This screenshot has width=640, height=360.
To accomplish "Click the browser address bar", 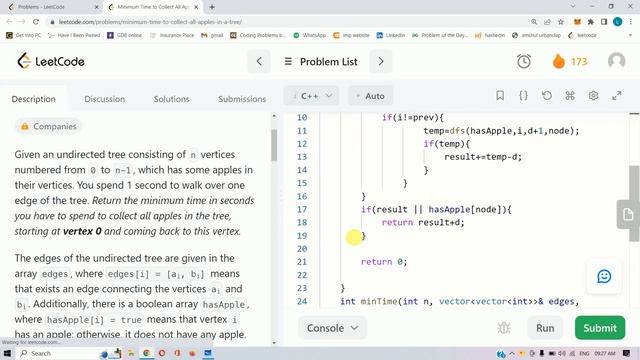I will [286, 22].
